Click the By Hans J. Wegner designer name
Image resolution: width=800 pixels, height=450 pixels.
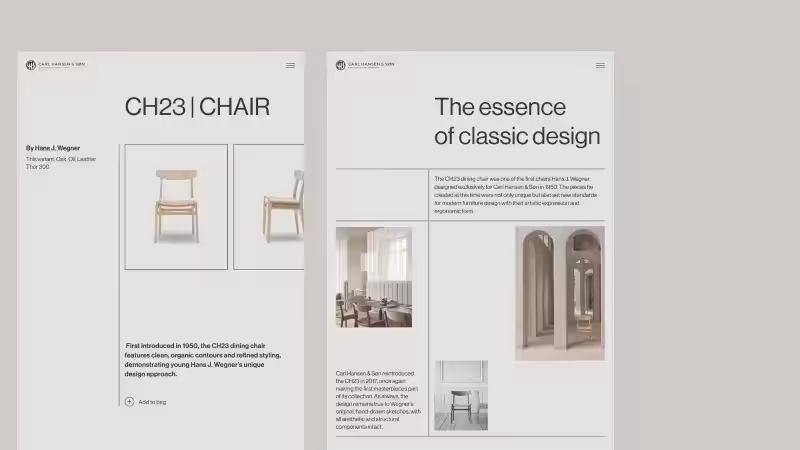(53, 148)
